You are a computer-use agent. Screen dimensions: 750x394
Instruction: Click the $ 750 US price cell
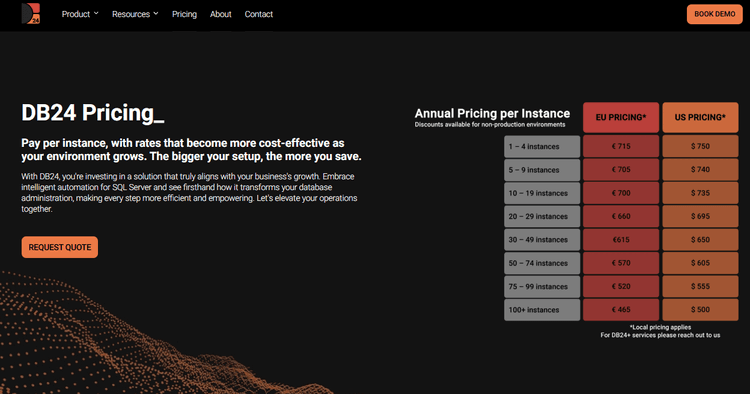[700, 146]
